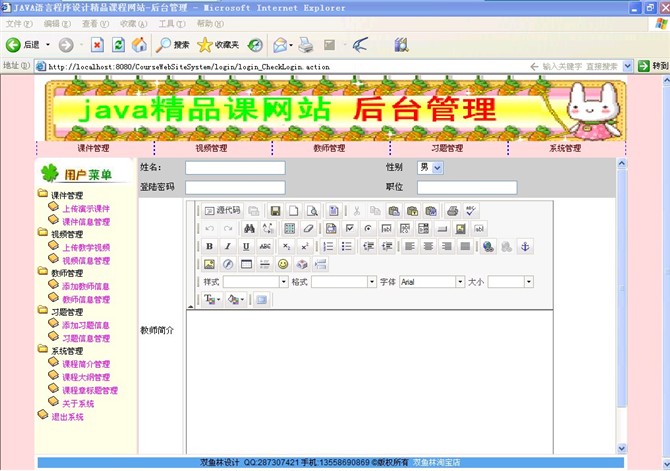
Task: Align text right in editor
Action: click(447, 247)
